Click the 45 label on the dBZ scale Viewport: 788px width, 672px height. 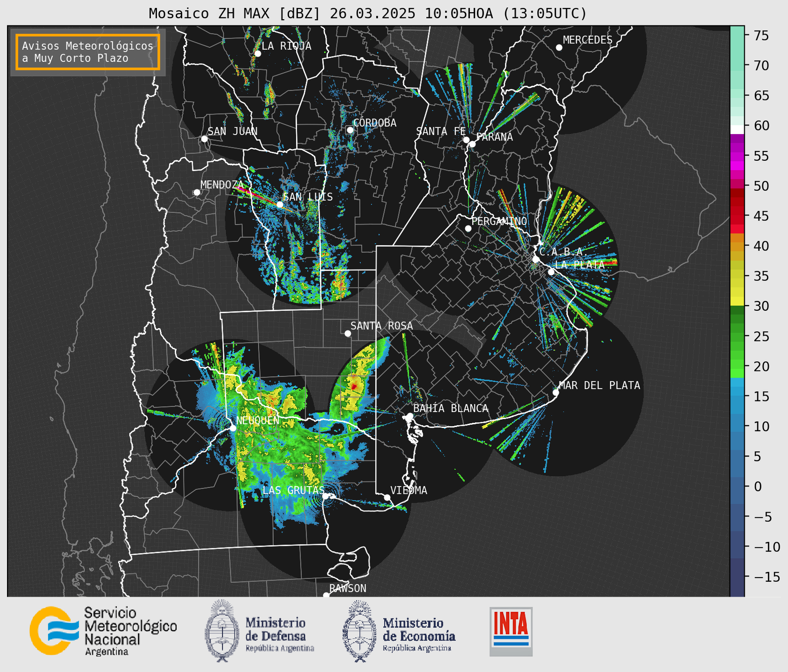tap(761, 216)
